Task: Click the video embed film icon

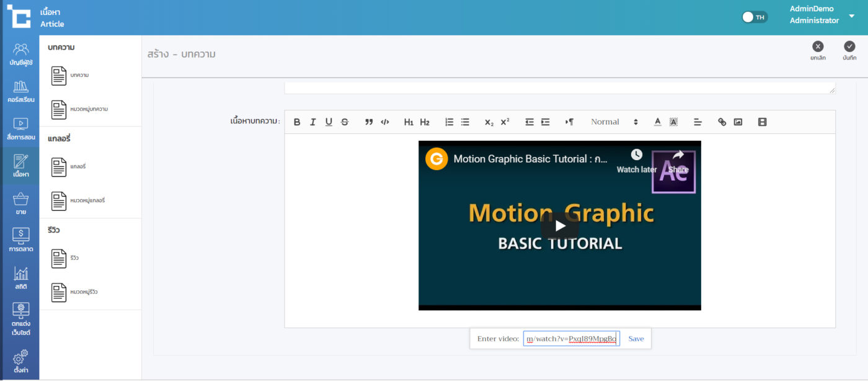Action: click(763, 122)
